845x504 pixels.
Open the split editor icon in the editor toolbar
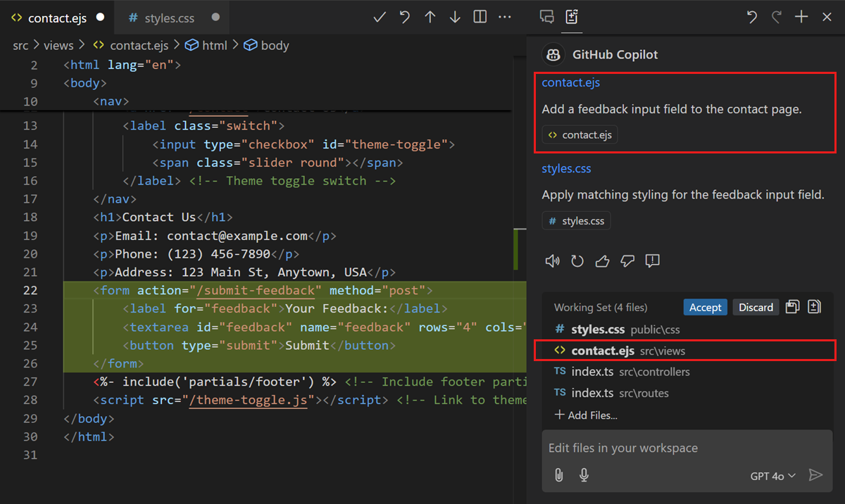coord(480,16)
